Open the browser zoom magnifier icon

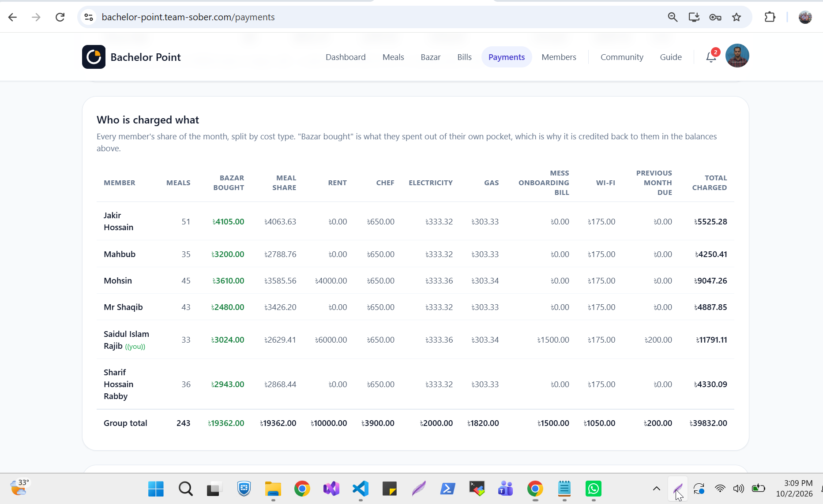673,17
